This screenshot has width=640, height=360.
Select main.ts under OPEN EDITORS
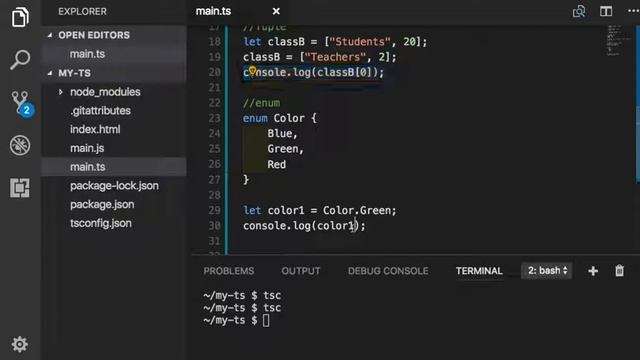(87, 54)
